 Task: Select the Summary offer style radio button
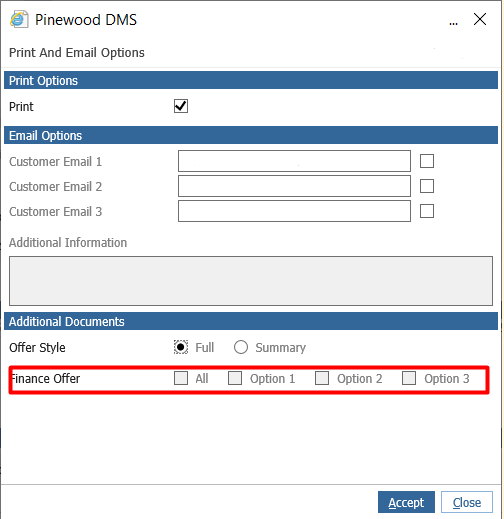click(x=241, y=347)
